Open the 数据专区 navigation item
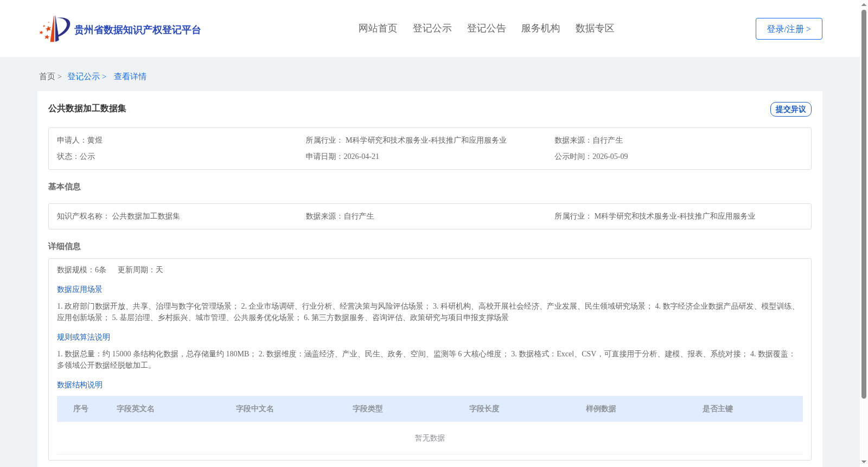 pos(595,28)
